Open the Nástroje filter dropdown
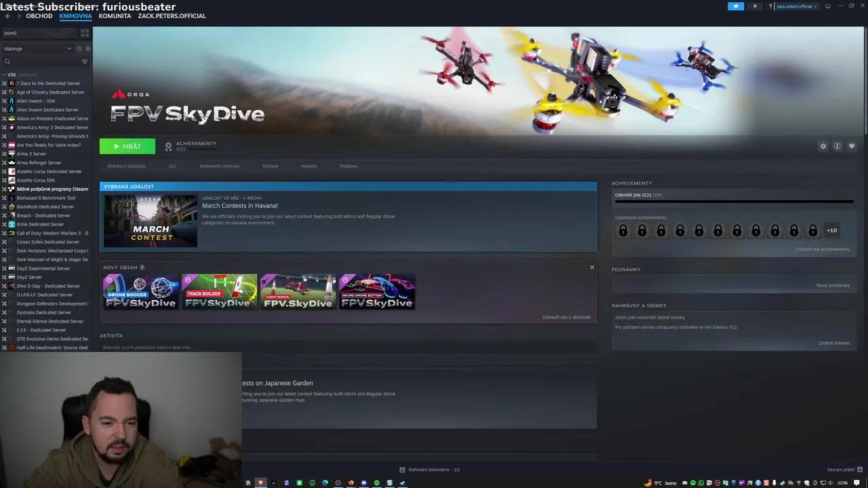Viewport: 868px width, 488px height. 37,49
